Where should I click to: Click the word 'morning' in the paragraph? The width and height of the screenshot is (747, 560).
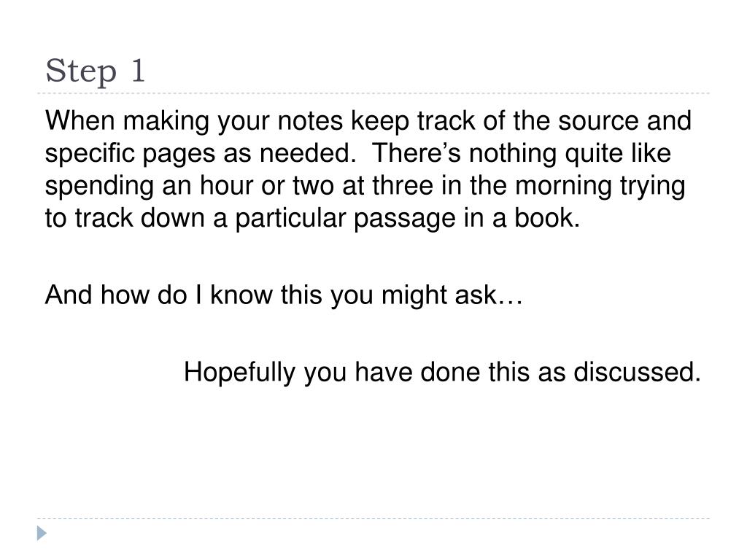pos(563,186)
